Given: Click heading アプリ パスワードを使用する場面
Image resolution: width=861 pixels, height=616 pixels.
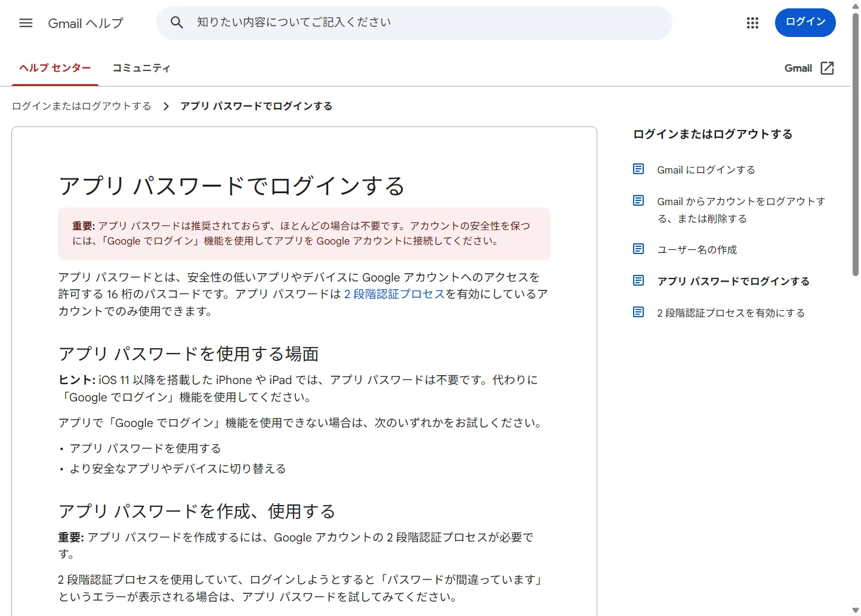Looking at the screenshot, I should coord(189,354).
